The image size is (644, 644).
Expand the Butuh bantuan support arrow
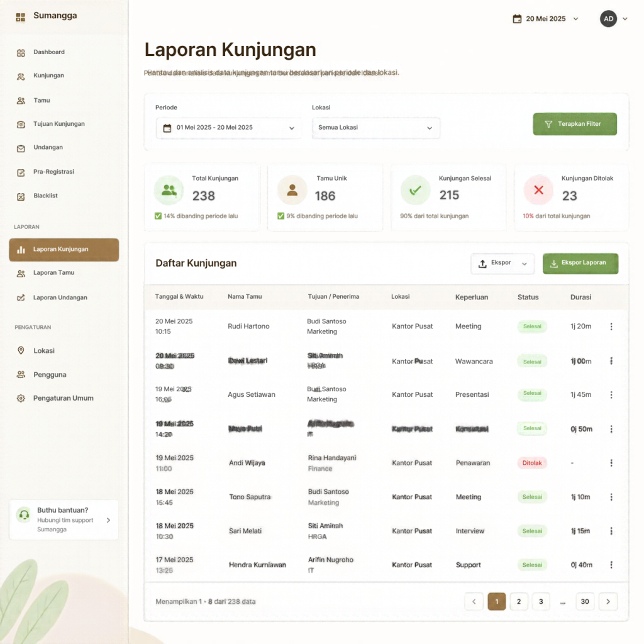pos(108,520)
